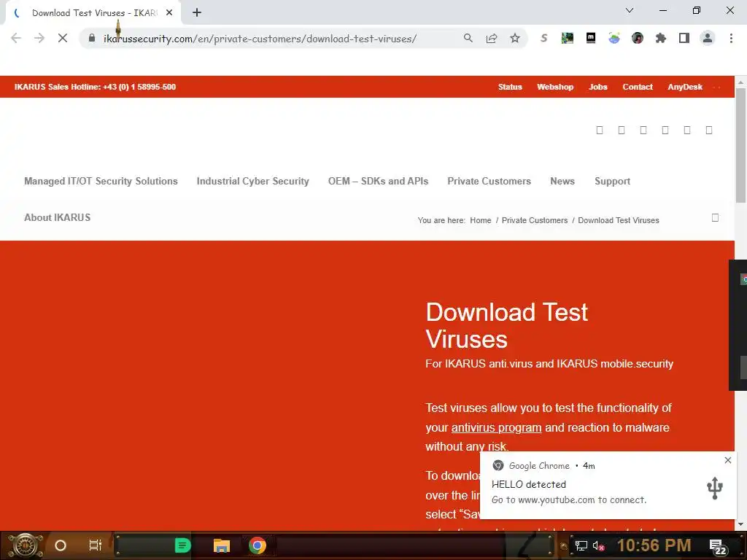Image resolution: width=747 pixels, height=560 pixels.
Task: View site info via the padlock icon
Action: point(92,38)
